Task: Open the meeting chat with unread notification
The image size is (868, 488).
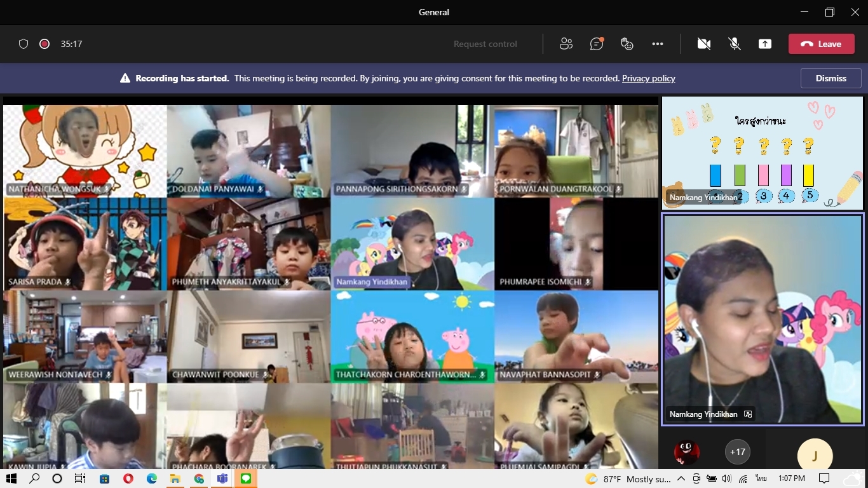Action: click(596, 44)
